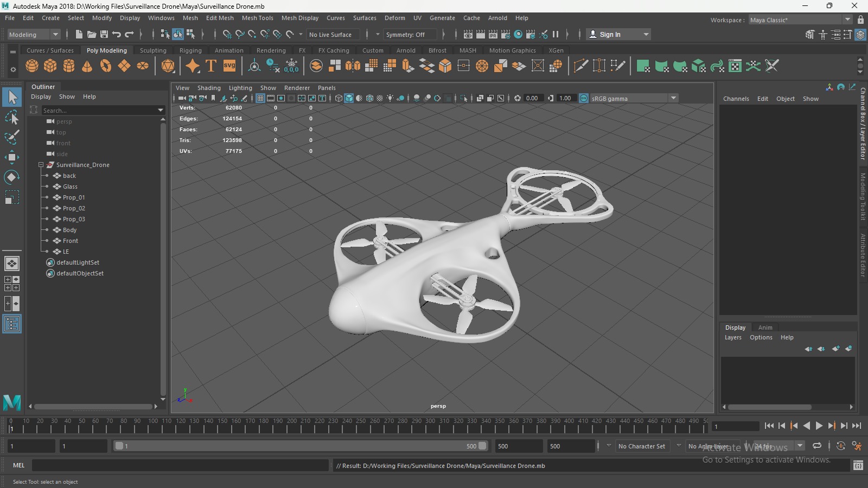The width and height of the screenshot is (868, 488).
Task: Open the Outliner search filter dropdown arrow
Action: pyautogui.click(x=161, y=110)
